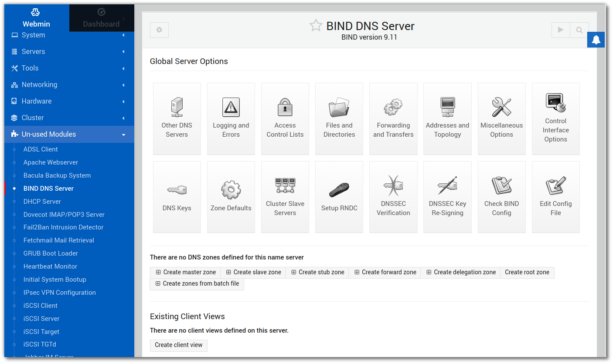Viewport: 613px width, 364px height.
Task: Open Cluster Slave Servers
Action: (285, 197)
